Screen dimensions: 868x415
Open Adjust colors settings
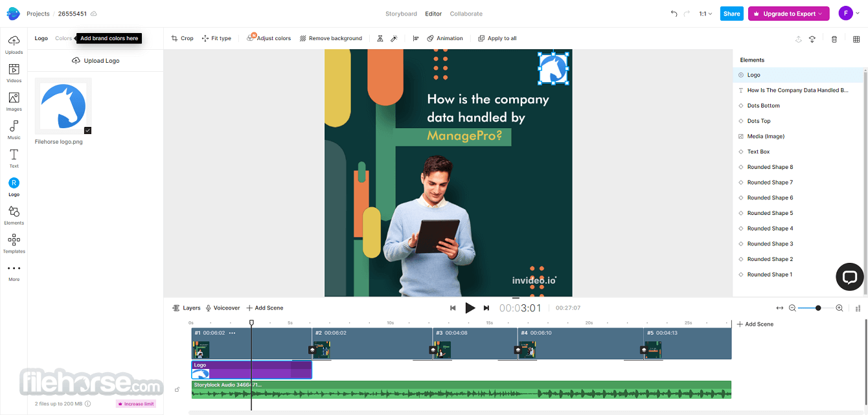269,38
